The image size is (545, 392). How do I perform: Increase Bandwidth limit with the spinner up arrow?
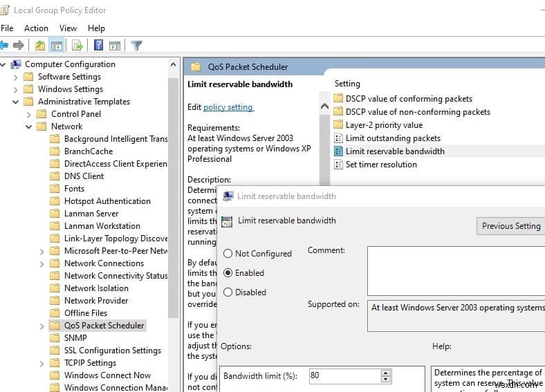(x=385, y=373)
